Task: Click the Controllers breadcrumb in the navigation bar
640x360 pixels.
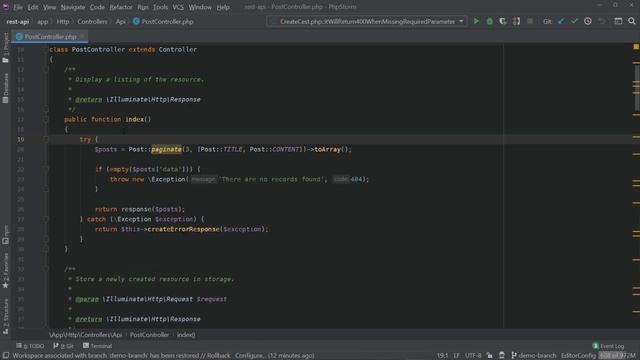Action: coord(92,22)
